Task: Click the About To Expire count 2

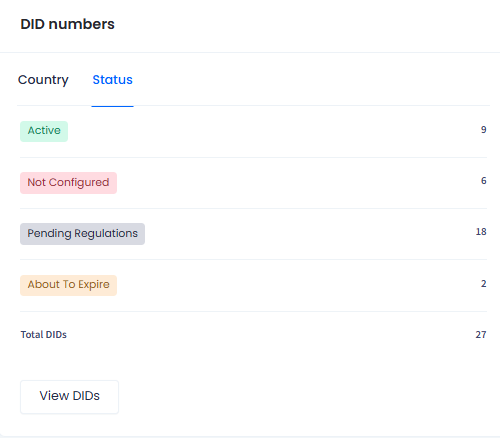Action: coord(483,284)
